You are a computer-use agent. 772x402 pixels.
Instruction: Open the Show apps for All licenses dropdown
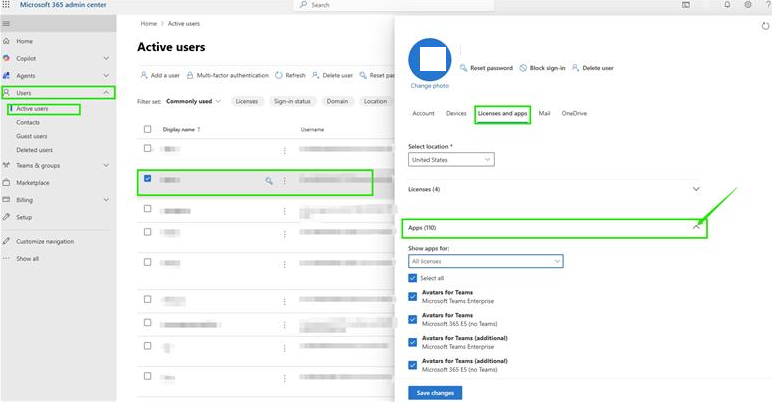pos(485,261)
